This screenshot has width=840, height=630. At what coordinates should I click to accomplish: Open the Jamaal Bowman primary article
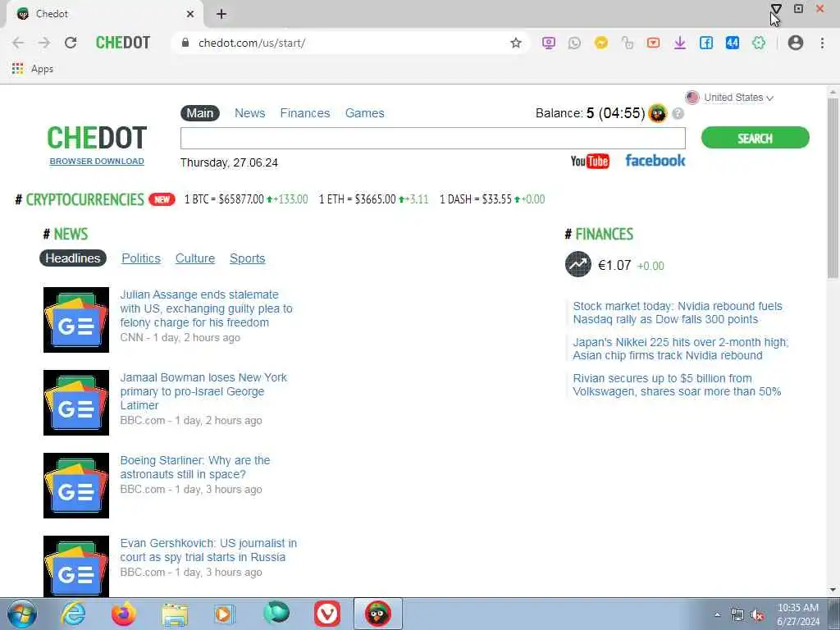(x=203, y=391)
